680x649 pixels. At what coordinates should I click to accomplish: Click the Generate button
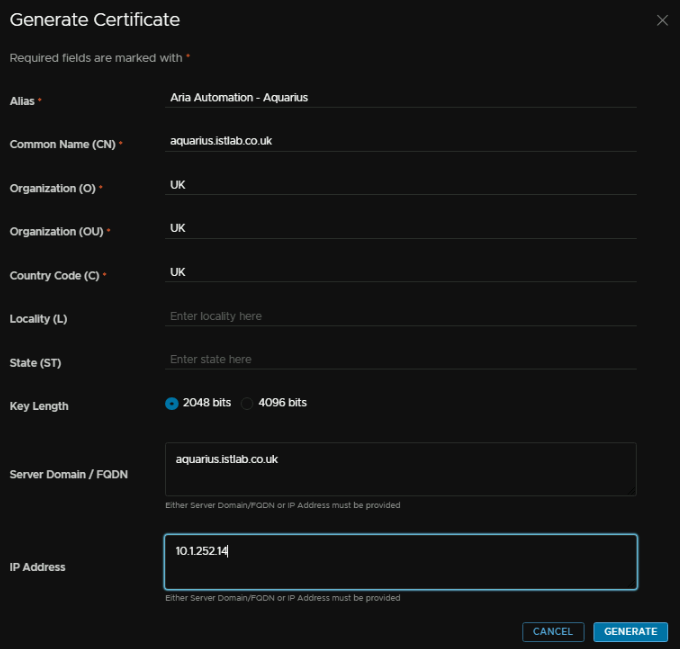coord(630,632)
